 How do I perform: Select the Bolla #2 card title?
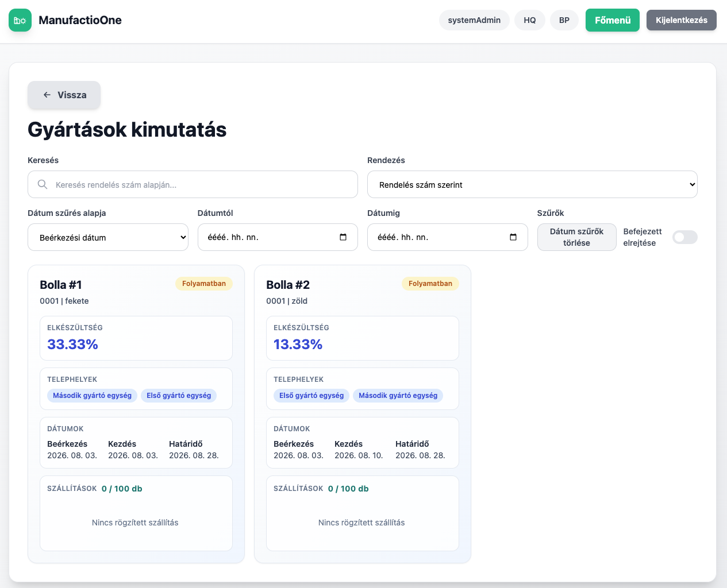pyautogui.click(x=288, y=285)
